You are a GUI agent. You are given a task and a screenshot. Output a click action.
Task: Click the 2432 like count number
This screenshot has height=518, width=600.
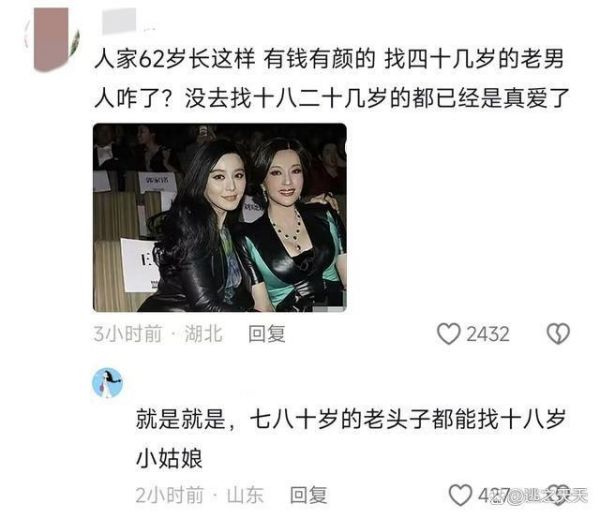(488, 334)
